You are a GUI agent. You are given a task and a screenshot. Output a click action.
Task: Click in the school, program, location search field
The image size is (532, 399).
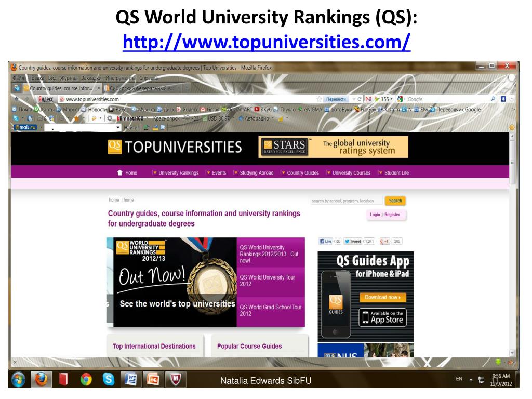(x=347, y=201)
